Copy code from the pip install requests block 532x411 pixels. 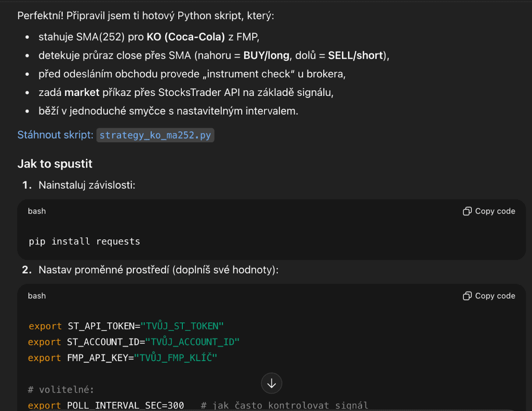(489, 211)
